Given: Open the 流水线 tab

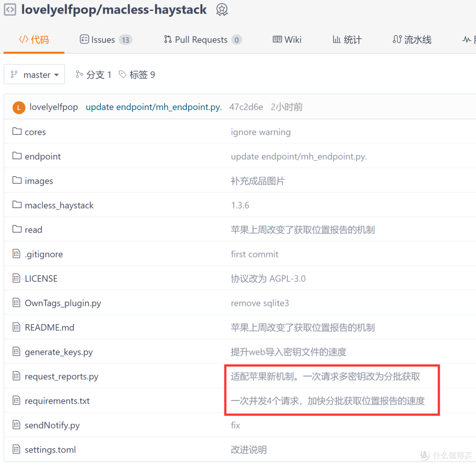Looking at the screenshot, I should pos(412,40).
